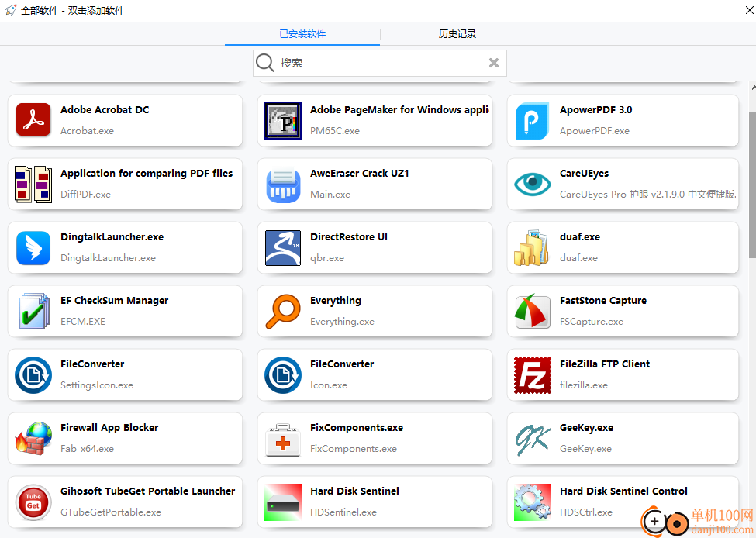Click the Adobe Acrobat DC title
Viewport: 756px width, 538px height.
click(x=105, y=110)
